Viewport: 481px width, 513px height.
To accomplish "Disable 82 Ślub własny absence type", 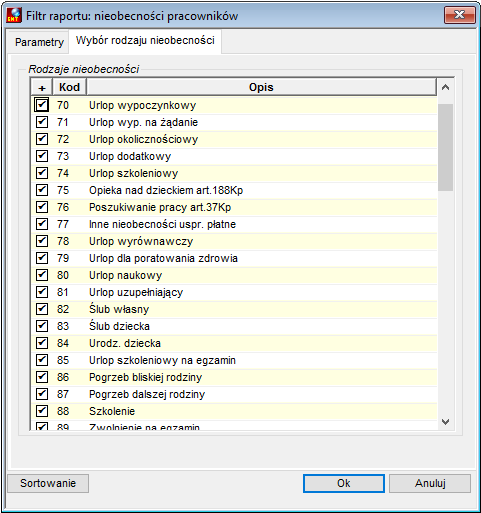I will 42,309.
